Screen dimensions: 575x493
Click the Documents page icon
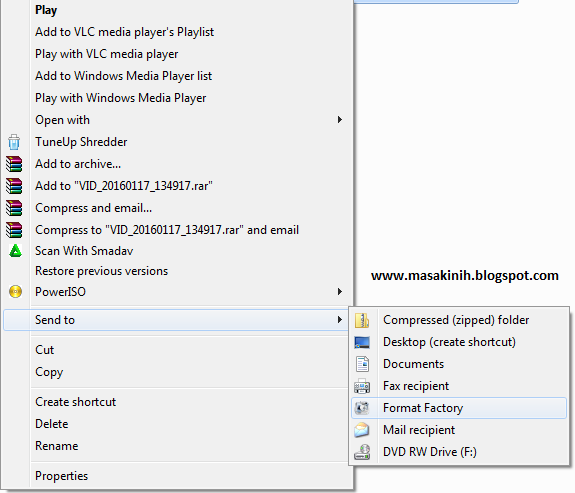point(362,364)
